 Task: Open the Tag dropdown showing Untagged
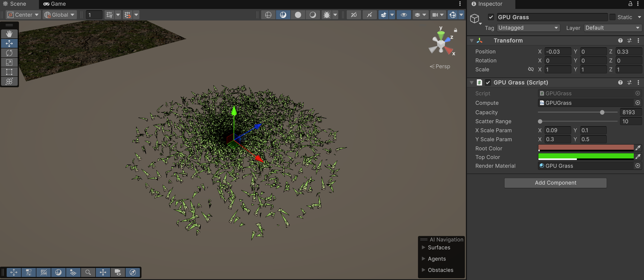(x=528, y=28)
